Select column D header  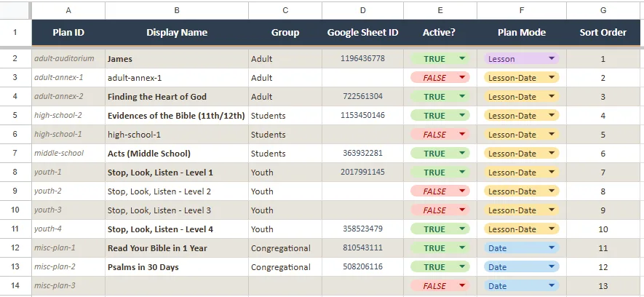(x=362, y=10)
